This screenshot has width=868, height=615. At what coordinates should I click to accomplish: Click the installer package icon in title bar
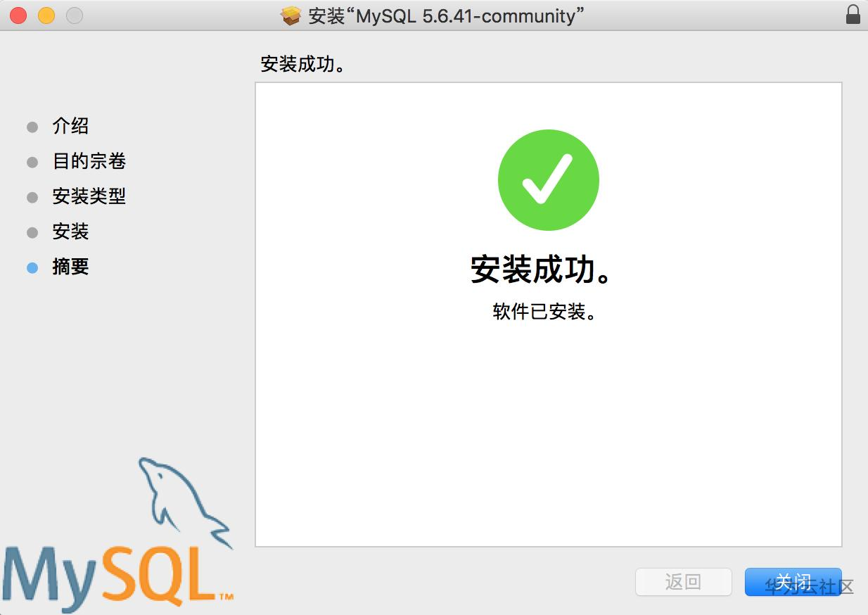[x=291, y=15]
